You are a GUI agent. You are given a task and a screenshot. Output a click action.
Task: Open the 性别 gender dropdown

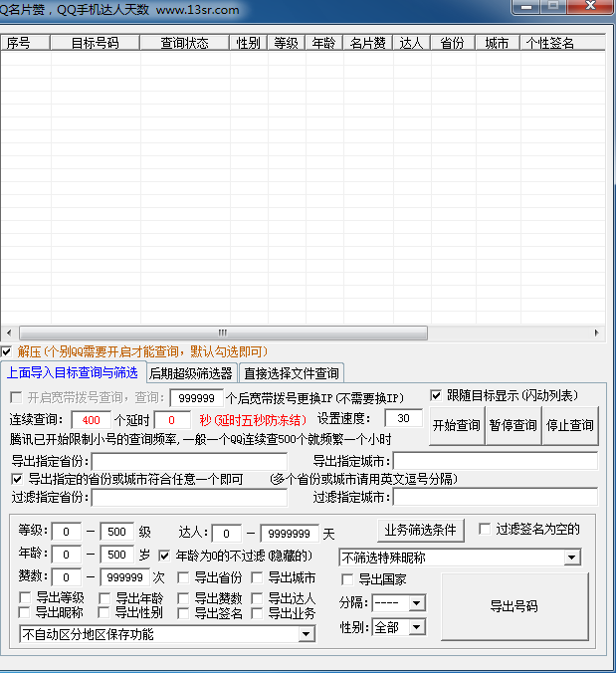pos(416,627)
